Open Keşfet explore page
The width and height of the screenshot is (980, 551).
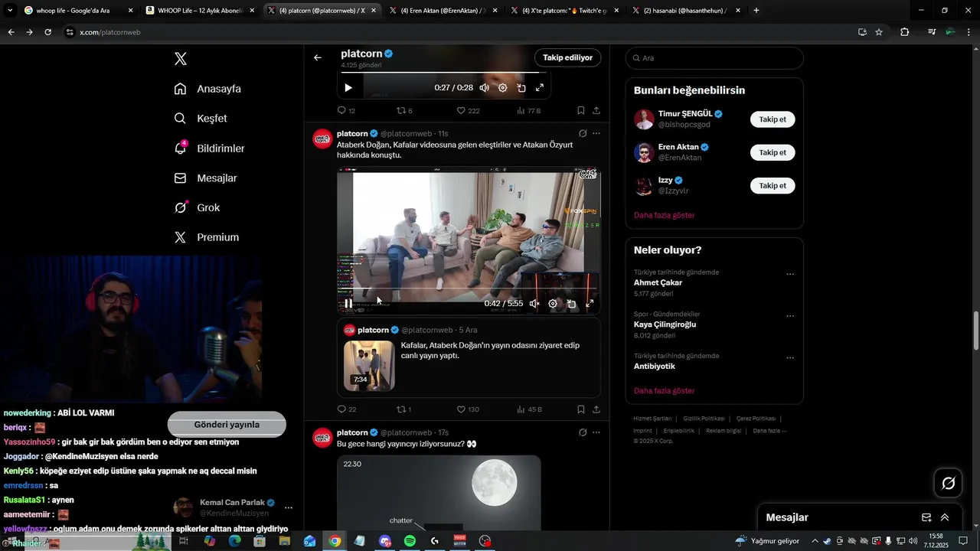201,119
